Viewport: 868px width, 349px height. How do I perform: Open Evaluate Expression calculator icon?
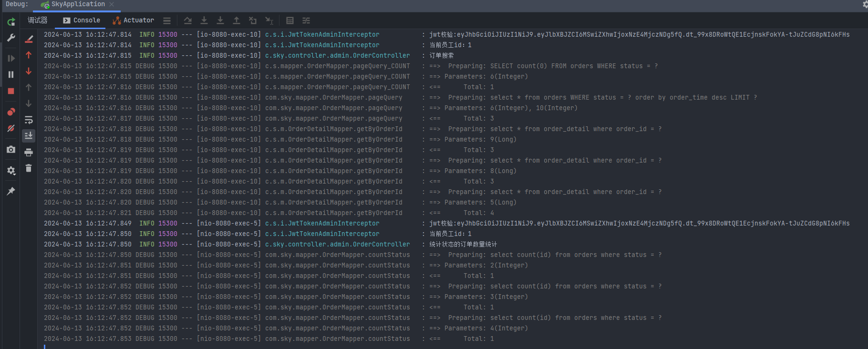click(290, 21)
